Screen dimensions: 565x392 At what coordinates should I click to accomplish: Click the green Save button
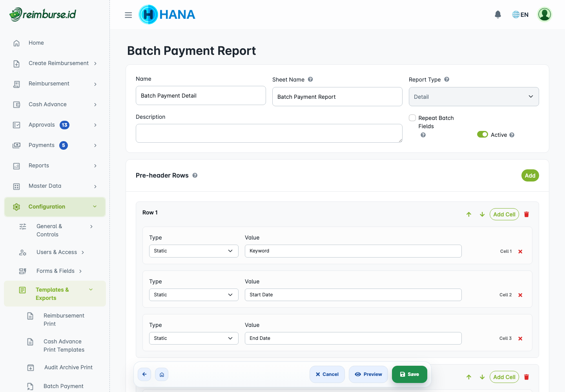coord(410,374)
